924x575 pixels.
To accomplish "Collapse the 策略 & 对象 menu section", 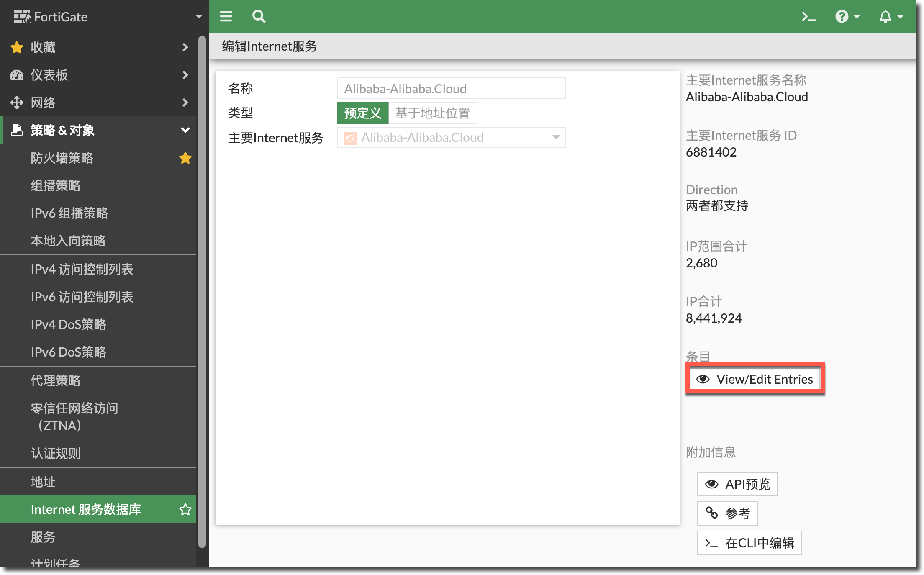I will click(x=185, y=130).
